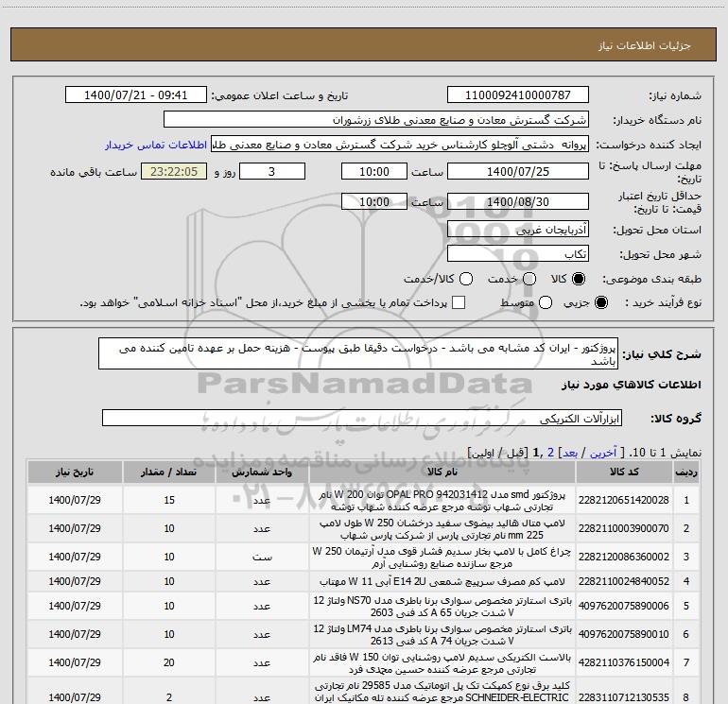
Task: Click the metal halide lamp 250 W item
Action: 442,529
